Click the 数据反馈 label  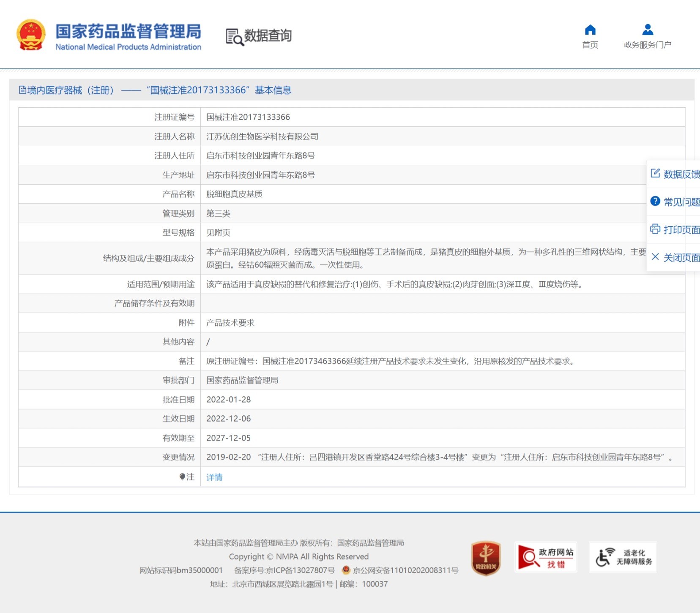[681, 174]
